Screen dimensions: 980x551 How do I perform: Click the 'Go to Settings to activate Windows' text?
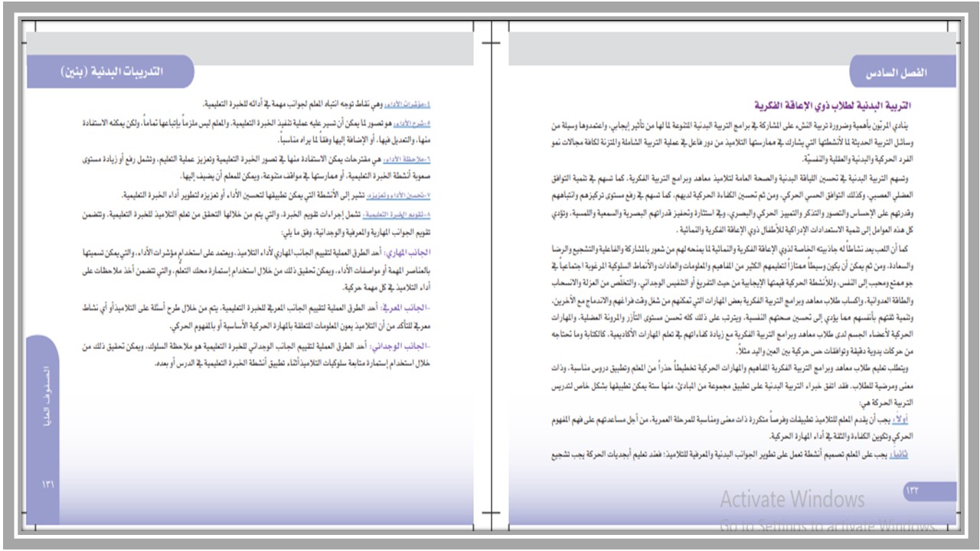pyautogui.click(x=828, y=527)
